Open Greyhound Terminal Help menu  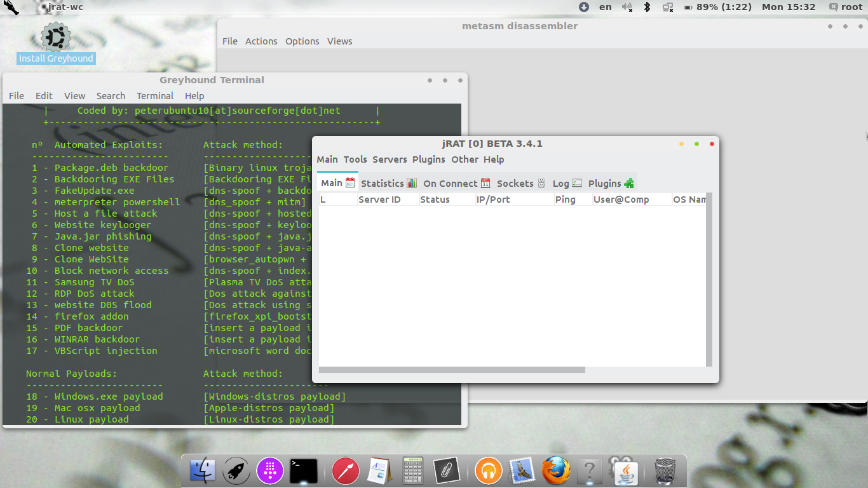tap(194, 96)
